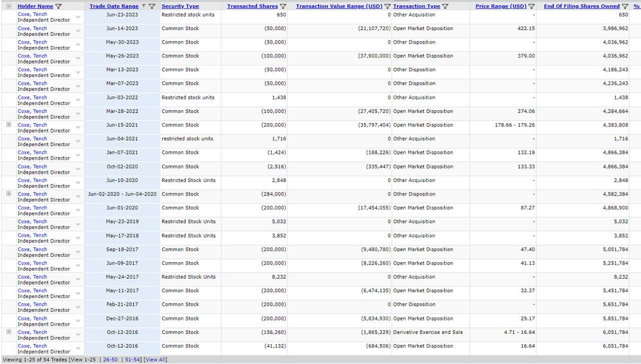The height and width of the screenshot is (364, 641).
Task: Sort by Holder Name column header
Action: tap(35, 6)
